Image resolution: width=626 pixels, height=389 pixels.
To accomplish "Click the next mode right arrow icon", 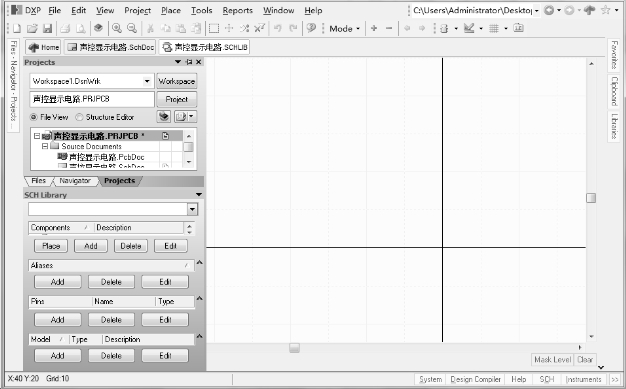I will point(422,28).
